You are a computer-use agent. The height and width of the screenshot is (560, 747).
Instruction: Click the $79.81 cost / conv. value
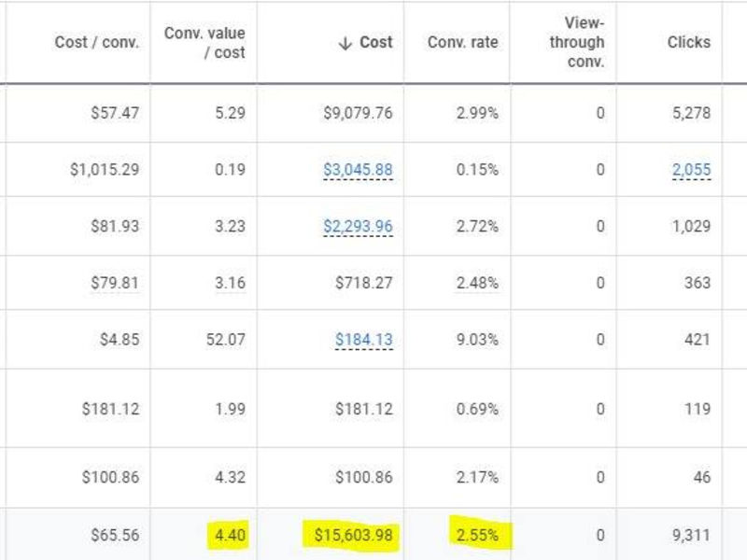(115, 283)
